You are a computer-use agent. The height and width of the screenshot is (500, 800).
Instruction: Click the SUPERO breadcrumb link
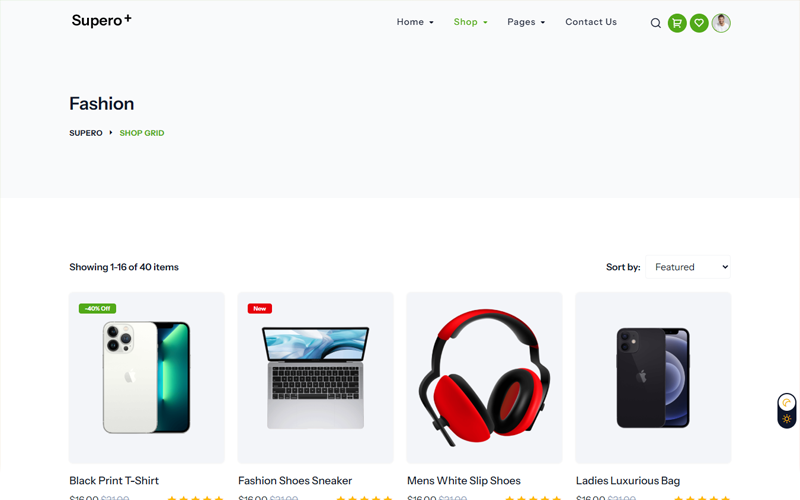pyautogui.click(x=86, y=133)
